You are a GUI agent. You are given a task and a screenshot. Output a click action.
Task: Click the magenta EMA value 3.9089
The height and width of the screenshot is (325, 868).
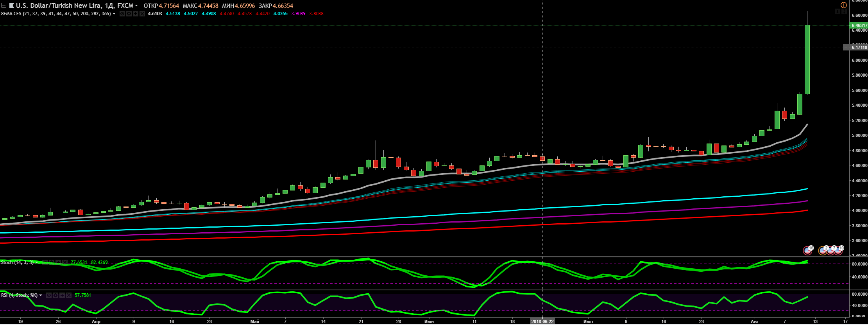(298, 14)
